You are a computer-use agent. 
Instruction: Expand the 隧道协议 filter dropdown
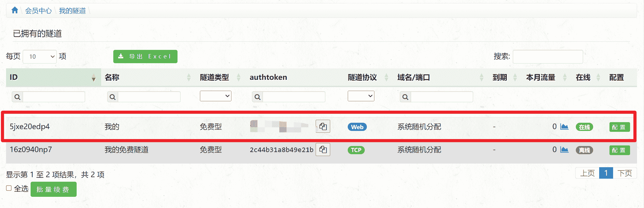pyautogui.click(x=361, y=96)
